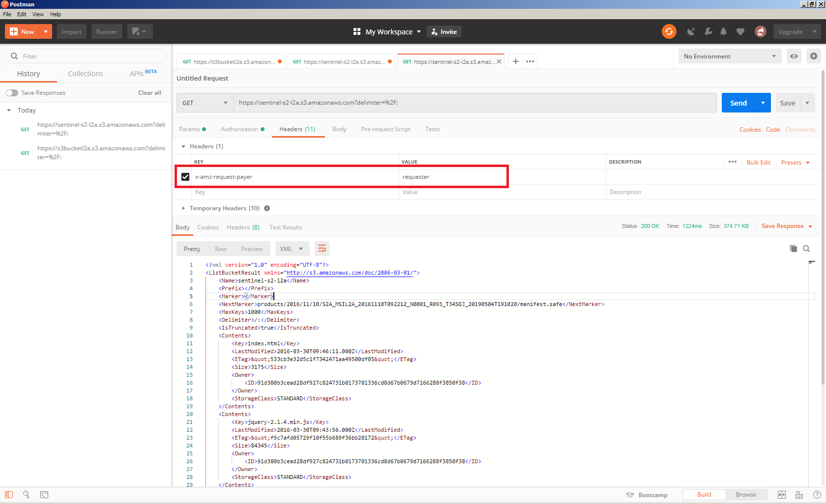Click the request URL input field
The image size is (826, 504).
point(475,103)
